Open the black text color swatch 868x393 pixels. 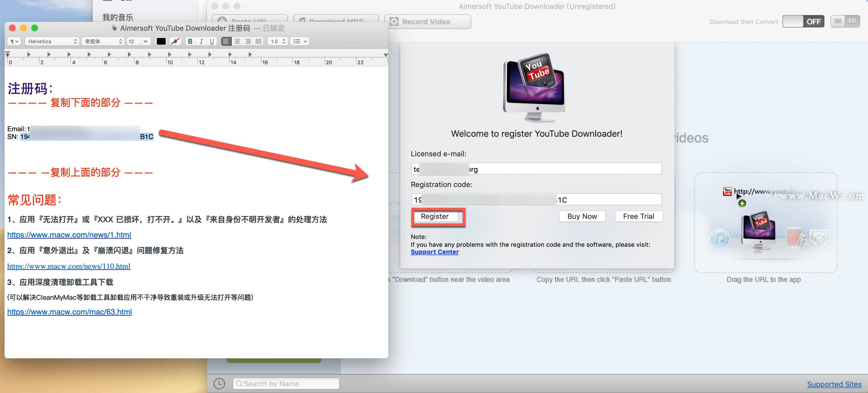click(x=161, y=41)
